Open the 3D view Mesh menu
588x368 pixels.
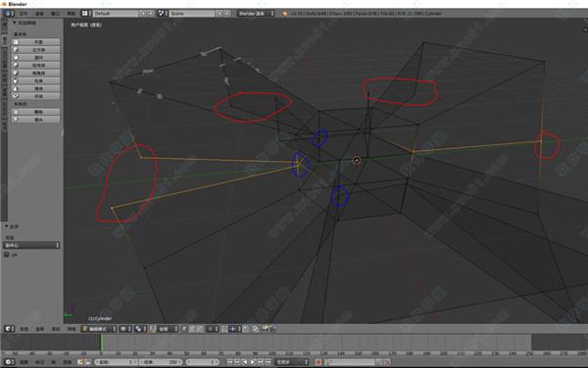tap(72, 329)
